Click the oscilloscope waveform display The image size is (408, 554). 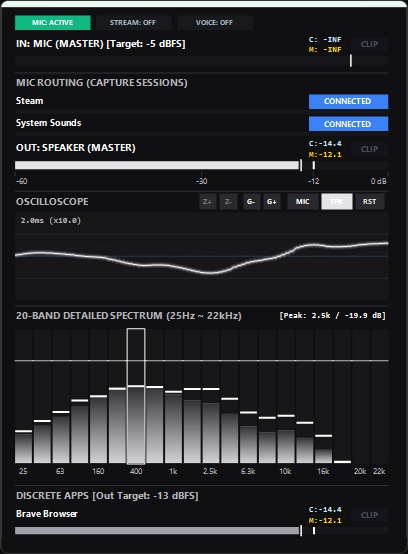201,257
